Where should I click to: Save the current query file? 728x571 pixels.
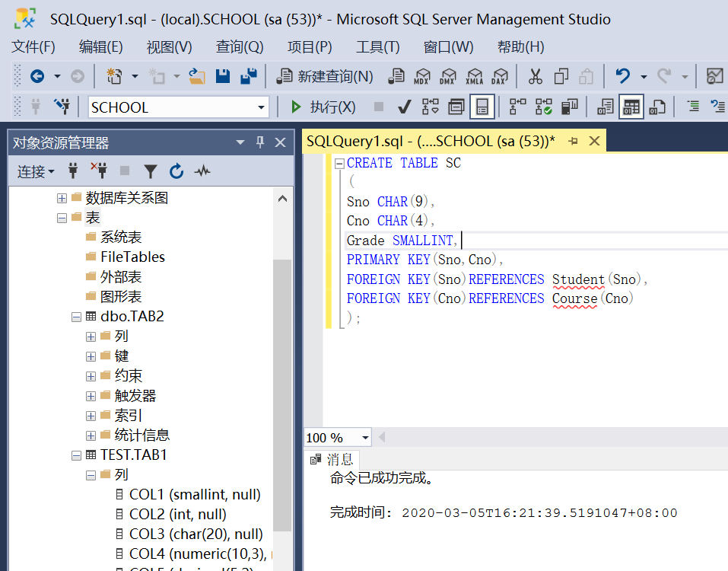point(223,75)
